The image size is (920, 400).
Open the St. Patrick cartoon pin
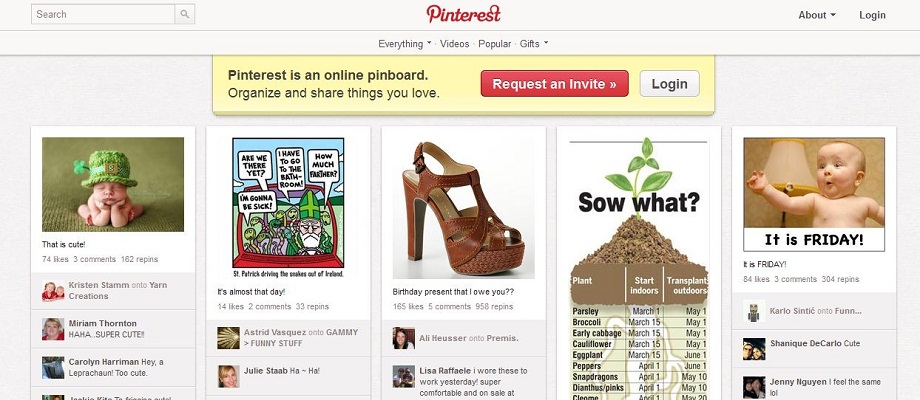coord(288,208)
